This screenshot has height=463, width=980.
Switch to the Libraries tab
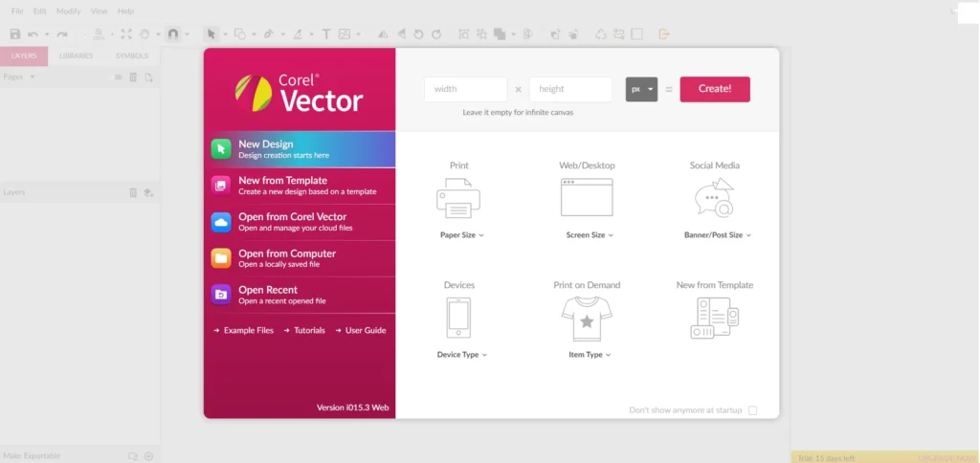pos(76,55)
